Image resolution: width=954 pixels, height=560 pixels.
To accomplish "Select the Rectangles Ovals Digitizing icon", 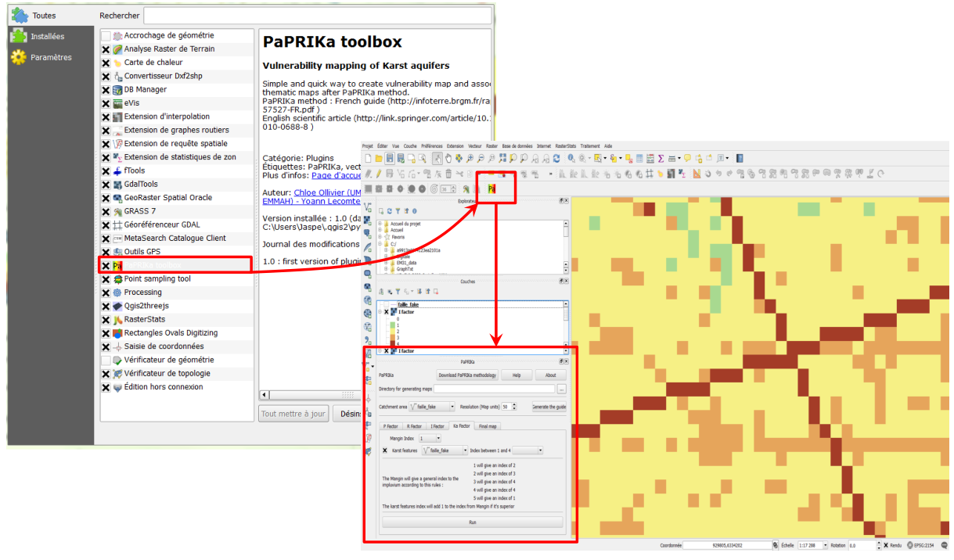I will tap(117, 332).
